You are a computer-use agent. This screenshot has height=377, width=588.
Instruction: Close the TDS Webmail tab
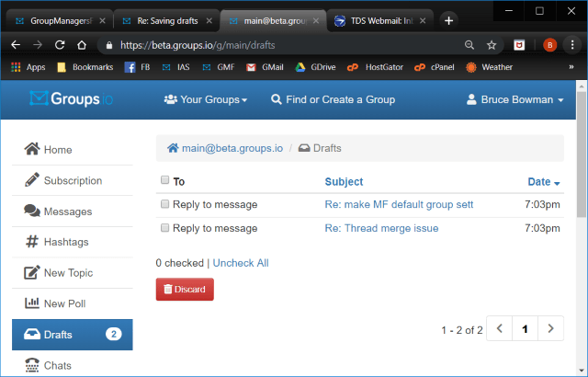423,21
